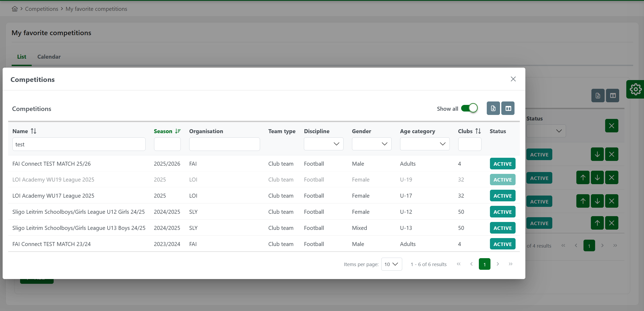The image size is (644, 311).
Task: Open the Gender filter dropdown
Action: (x=372, y=144)
